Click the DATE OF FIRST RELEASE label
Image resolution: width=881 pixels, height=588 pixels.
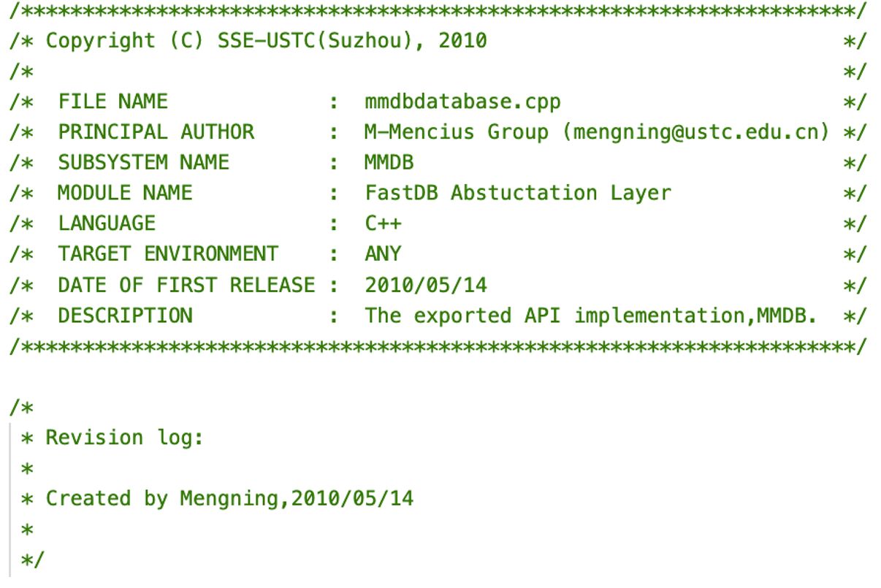click(x=186, y=285)
